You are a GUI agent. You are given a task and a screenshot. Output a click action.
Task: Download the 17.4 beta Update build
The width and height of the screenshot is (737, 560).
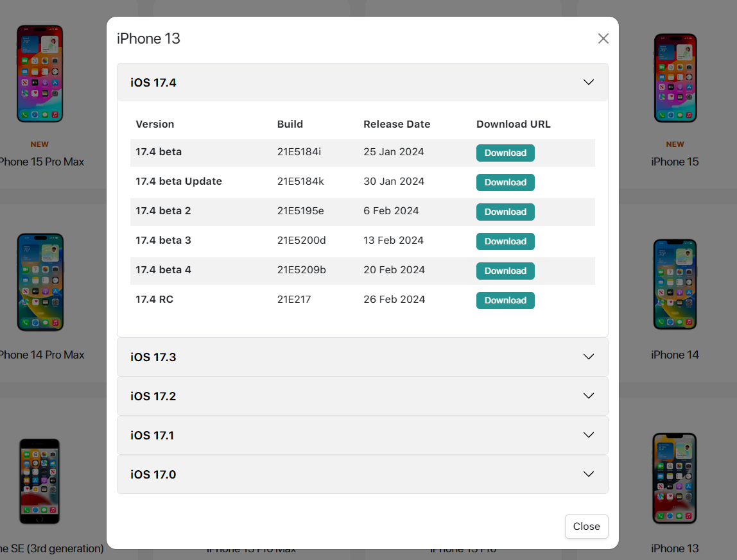point(505,182)
